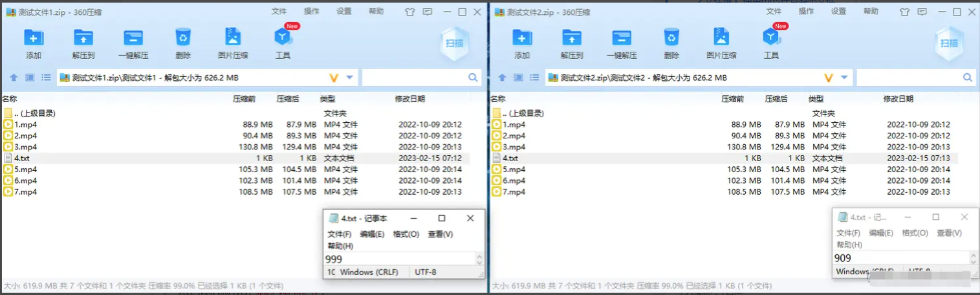
Task: Open 设置 menu in 测试文件1.zip window
Action: [x=343, y=12]
